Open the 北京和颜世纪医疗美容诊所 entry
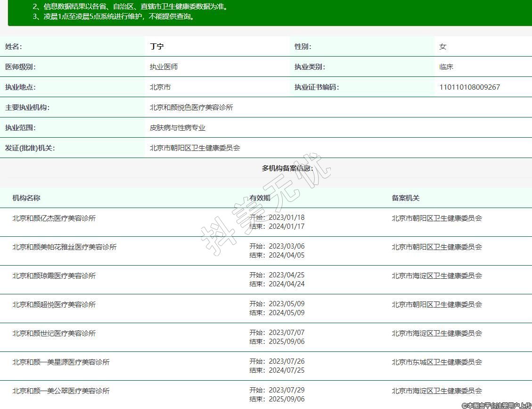The image size is (532, 409). coord(54,334)
